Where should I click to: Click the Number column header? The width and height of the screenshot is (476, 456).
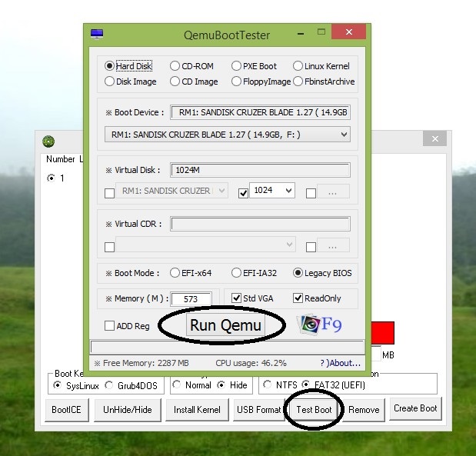[61, 159]
